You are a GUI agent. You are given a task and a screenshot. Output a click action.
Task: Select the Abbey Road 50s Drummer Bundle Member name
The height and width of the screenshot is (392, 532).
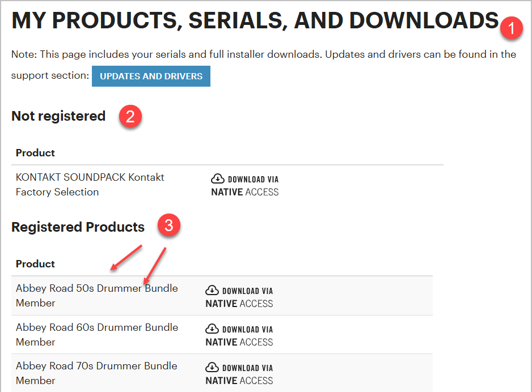click(96, 295)
